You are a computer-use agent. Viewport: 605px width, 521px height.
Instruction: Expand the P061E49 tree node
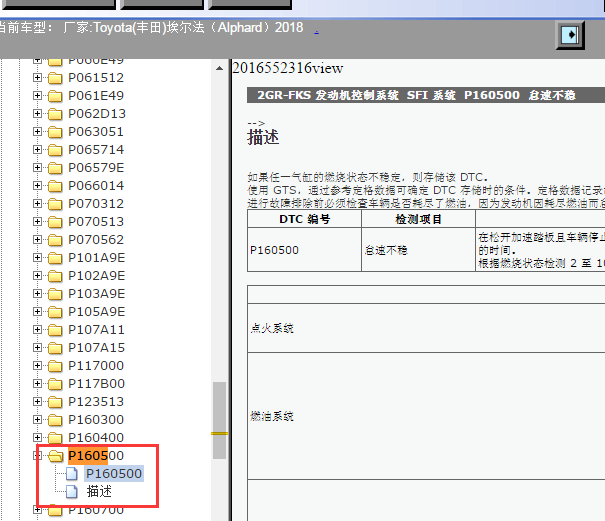tap(37, 95)
